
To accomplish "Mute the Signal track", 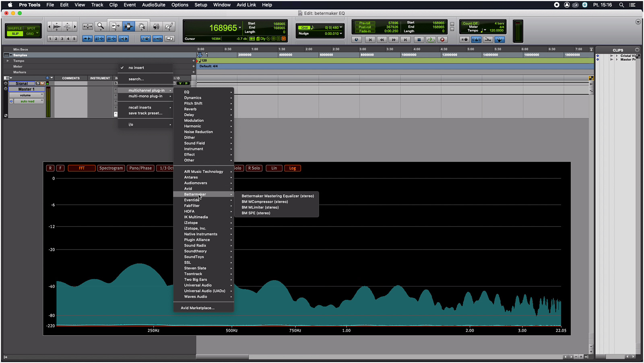I will (42, 83).
